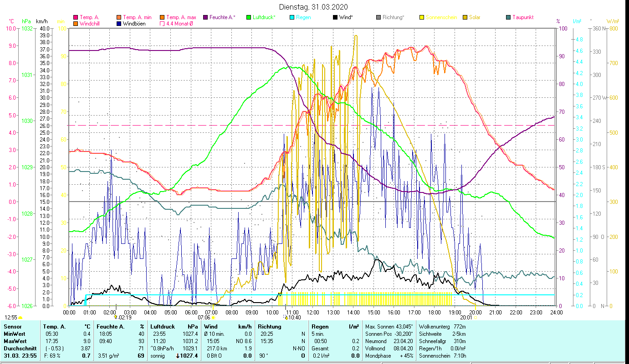Click the green Luftdruck legend square

(x=248, y=18)
